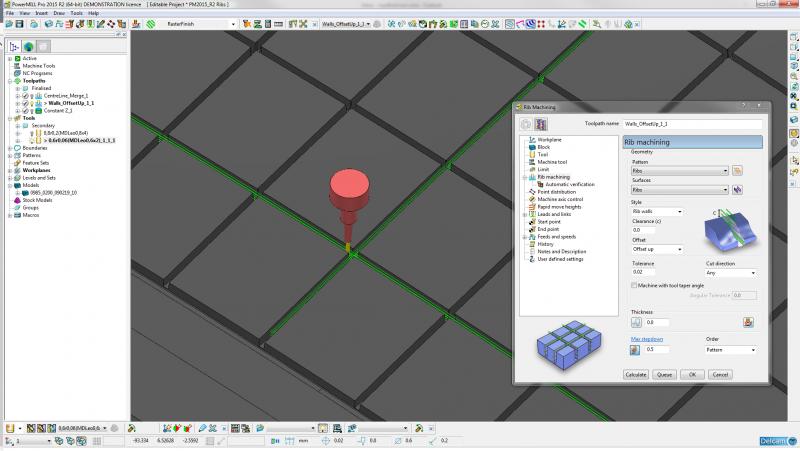Click the Calculate button
The width and height of the screenshot is (800, 451).
click(636, 374)
